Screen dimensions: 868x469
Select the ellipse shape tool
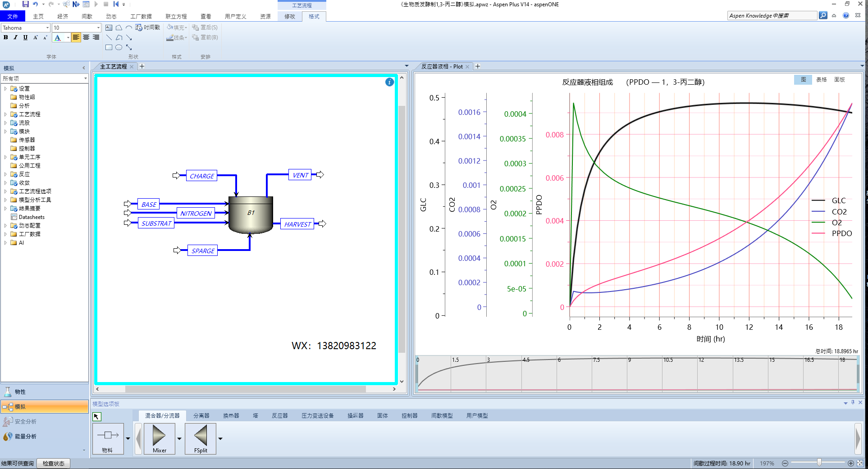(x=119, y=47)
